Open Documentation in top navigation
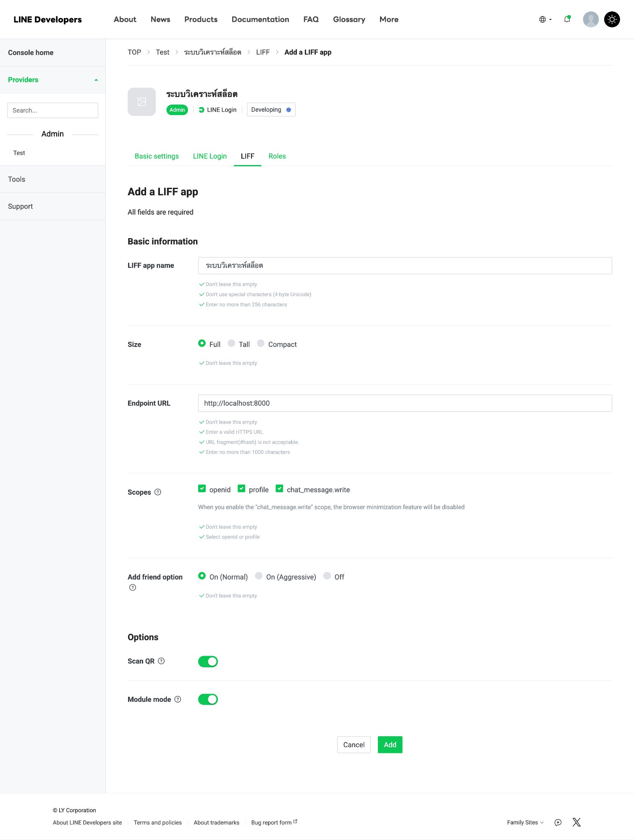The height and width of the screenshot is (840, 634). pos(260,19)
